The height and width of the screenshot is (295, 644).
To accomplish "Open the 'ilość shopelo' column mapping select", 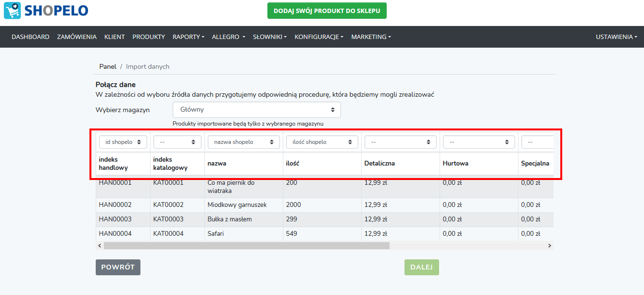I will click(x=322, y=142).
